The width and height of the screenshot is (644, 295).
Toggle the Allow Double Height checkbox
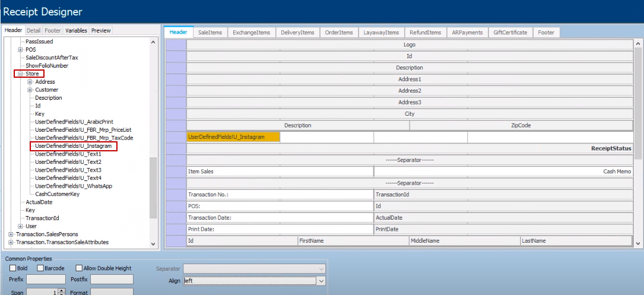tap(80, 268)
